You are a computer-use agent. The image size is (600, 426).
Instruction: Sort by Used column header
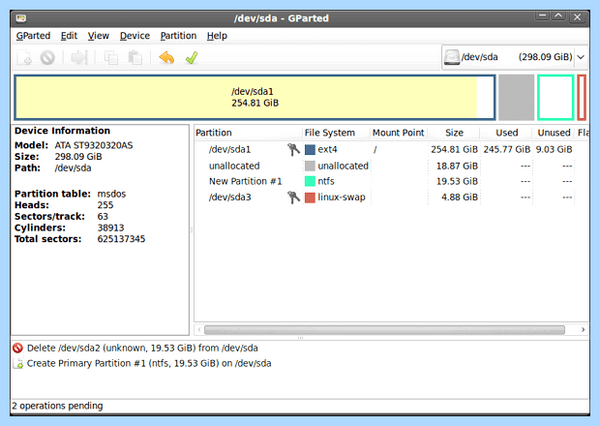506,133
